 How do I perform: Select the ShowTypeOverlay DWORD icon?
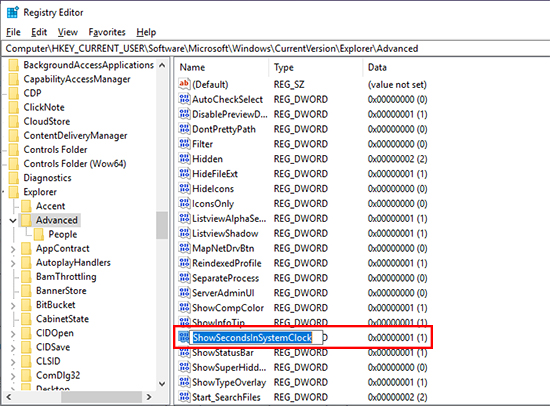pyautogui.click(x=184, y=382)
